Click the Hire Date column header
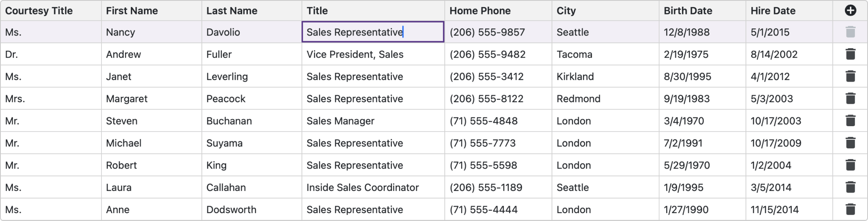This screenshot has height=221, width=868. (773, 11)
